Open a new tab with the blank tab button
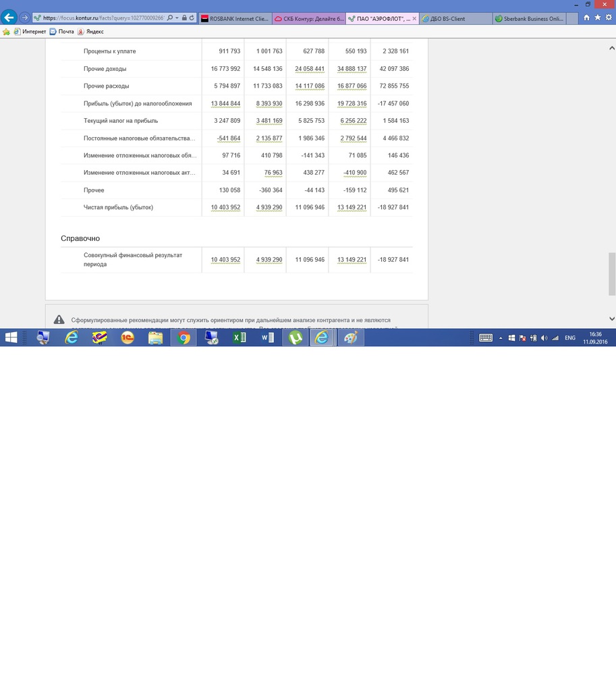The width and height of the screenshot is (616, 675). pos(572,18)
